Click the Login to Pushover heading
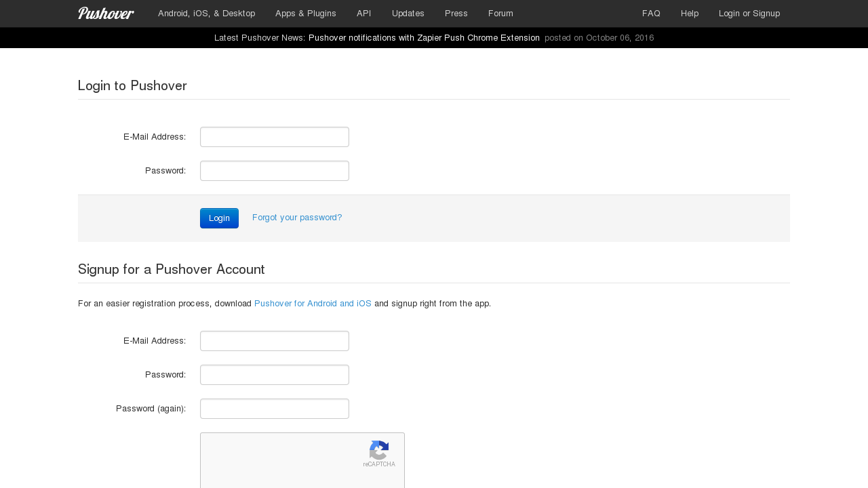Screen dimensions: 868x488 [x=132, y=86]
